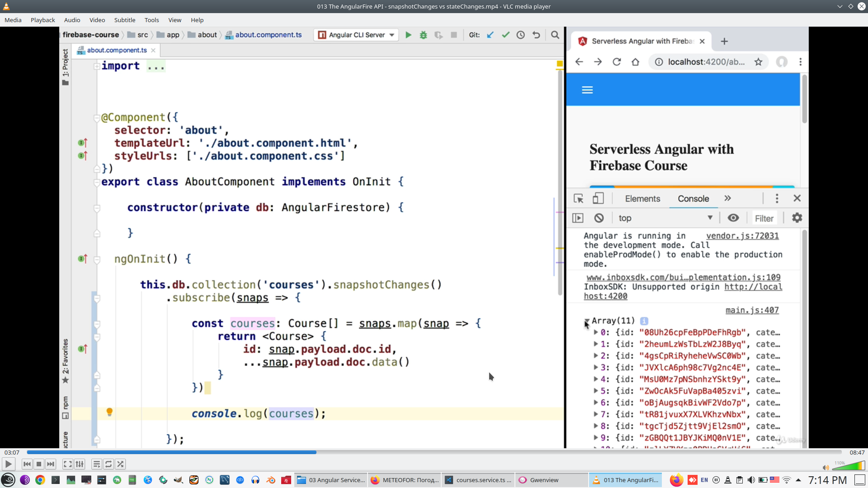Viewport: 868px width, 488px height.
Task: Open extended settings equalizer icon
Action: [80, 464]
